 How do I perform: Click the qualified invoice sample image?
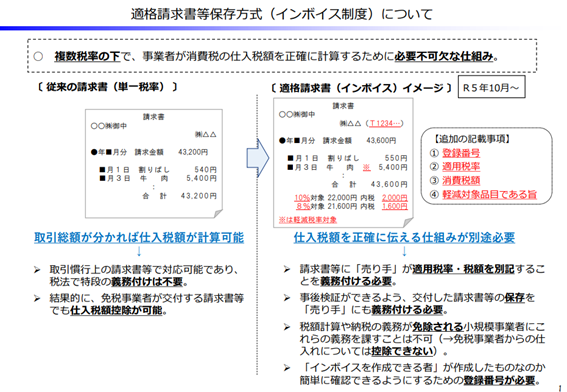(x=343, y=162)
